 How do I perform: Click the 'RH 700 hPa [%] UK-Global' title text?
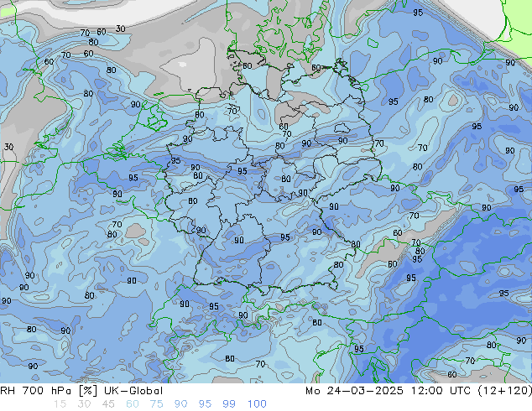81,391
